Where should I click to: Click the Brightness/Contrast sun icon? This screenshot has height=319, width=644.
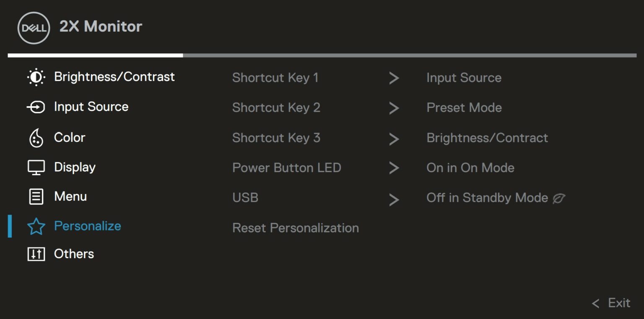pyautogui.click(x=36, y=77)
